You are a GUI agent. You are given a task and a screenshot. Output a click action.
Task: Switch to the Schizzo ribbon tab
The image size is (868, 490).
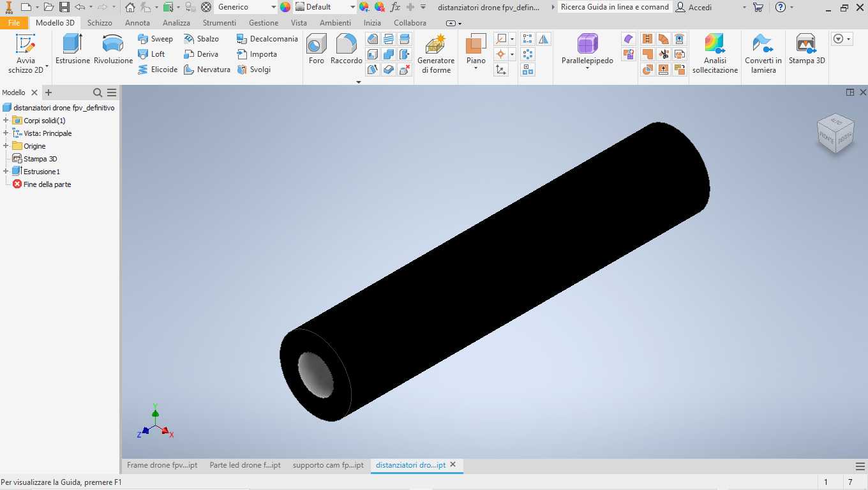pos(100,22)
